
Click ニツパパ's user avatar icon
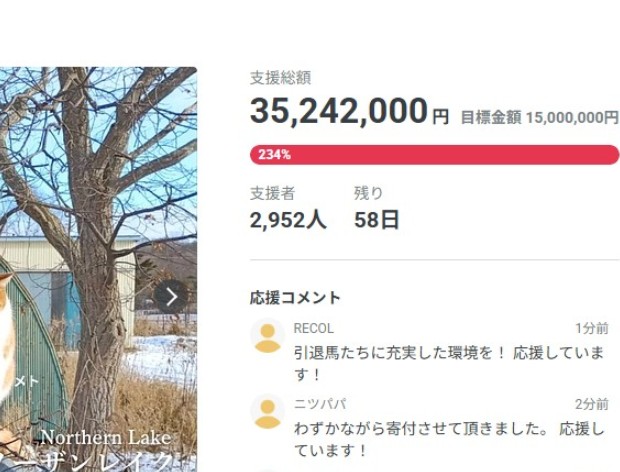[267, 412]
